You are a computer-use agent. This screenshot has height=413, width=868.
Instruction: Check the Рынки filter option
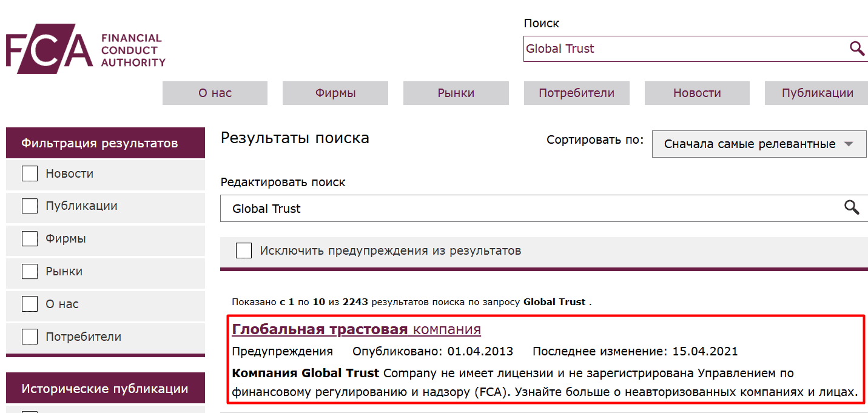click(x=29, y=271)
